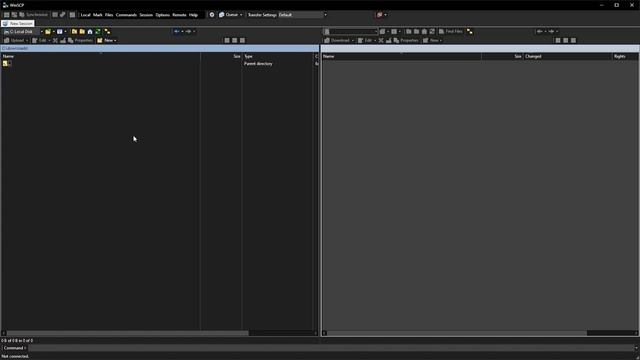
Task: Refresh the remote panel
Action: coord(432,31)
